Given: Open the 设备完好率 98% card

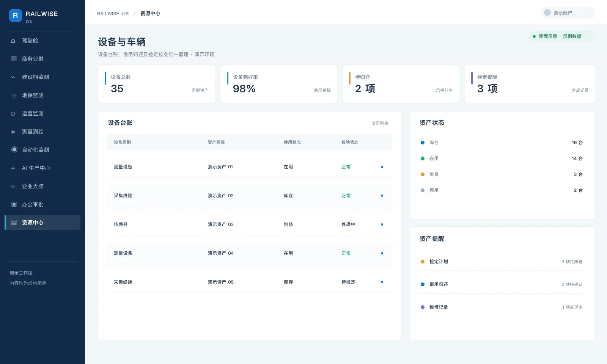Looking at the screenshot, I should tap(279, 84).
